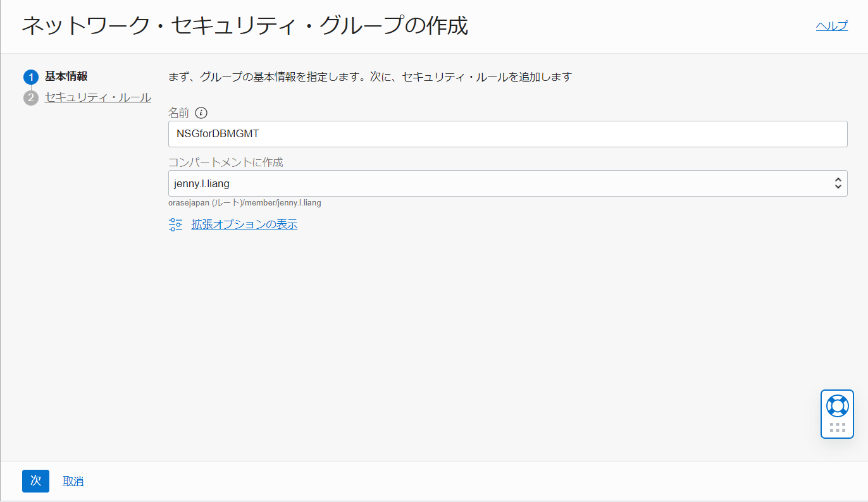Click the step 2 circle indicator

click(31, 98)
